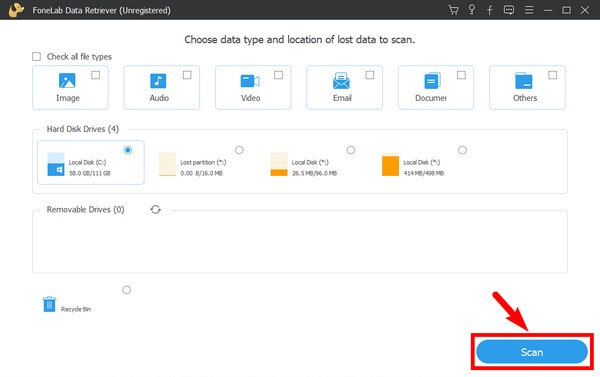Click the FoneLab app logo
Viewport: 600px width, 377px height.
click(x=16, y=10)
